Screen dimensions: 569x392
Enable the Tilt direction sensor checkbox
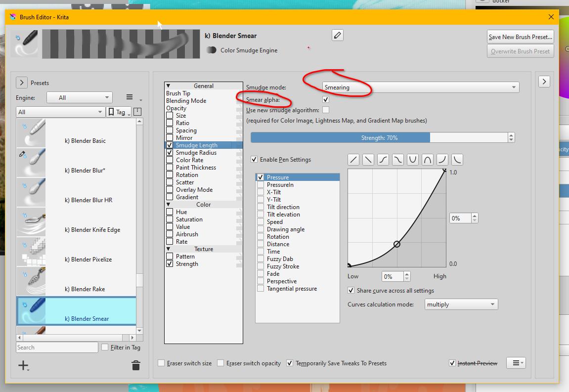(x=261, y=207)
